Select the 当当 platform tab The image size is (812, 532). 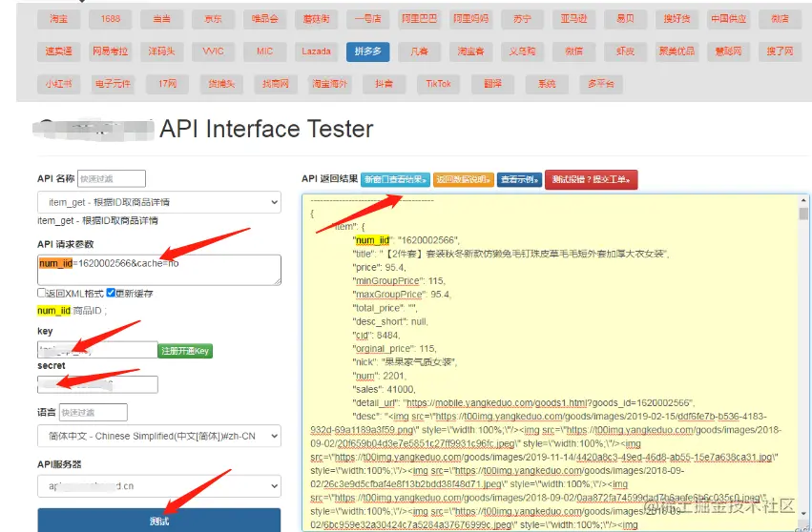coord(161,19)
